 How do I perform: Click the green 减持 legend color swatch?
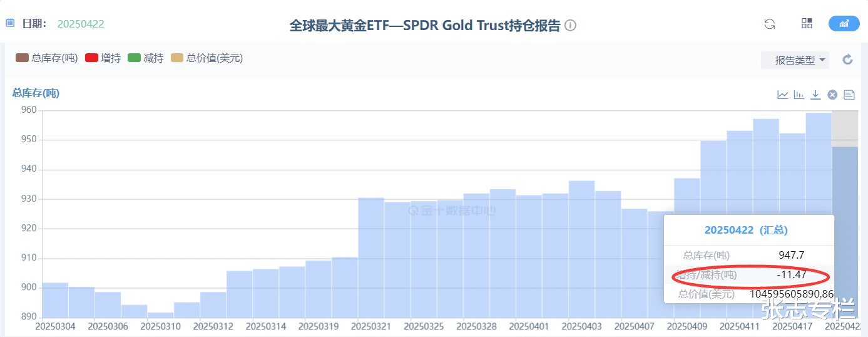(x=135, y=58)
